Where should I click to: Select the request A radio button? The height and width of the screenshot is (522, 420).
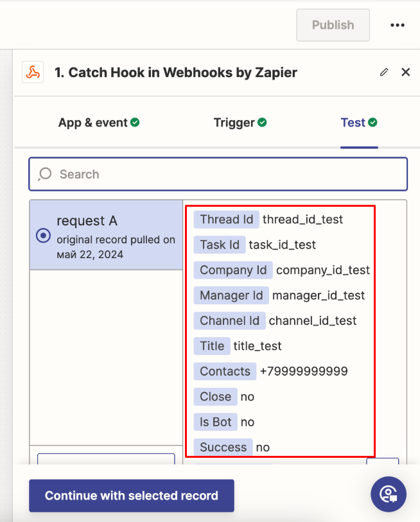click(x=43, y=236)
